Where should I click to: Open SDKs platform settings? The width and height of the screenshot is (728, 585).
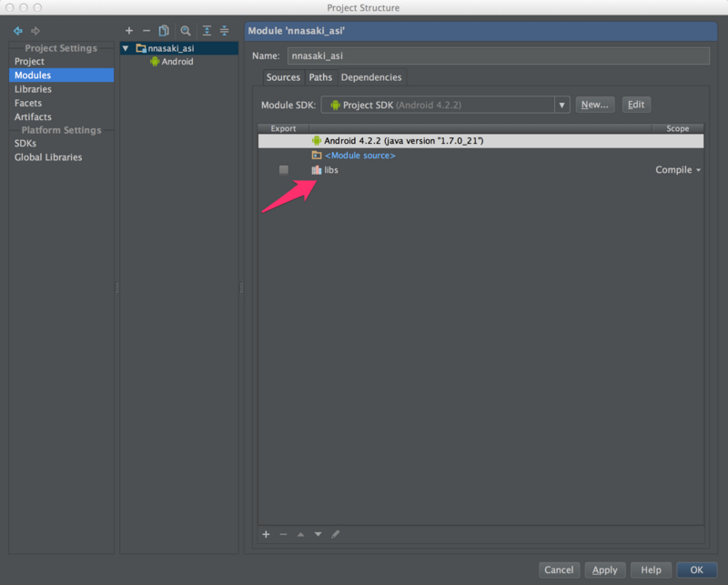tap(25, 144)
